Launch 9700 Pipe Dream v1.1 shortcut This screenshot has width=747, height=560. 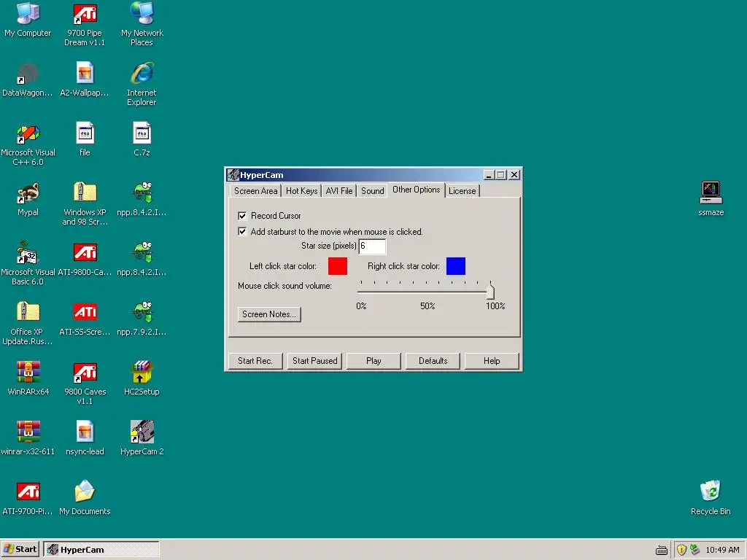(85, 25)
